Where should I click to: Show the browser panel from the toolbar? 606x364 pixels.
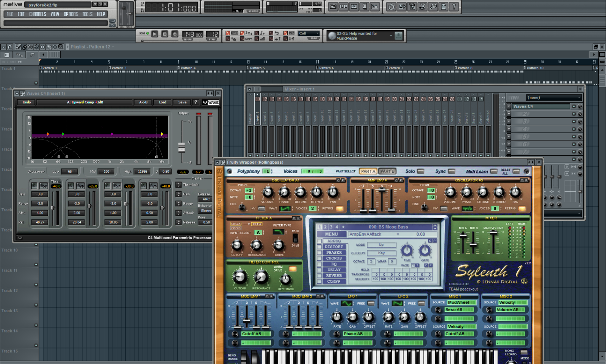(364, 6)
